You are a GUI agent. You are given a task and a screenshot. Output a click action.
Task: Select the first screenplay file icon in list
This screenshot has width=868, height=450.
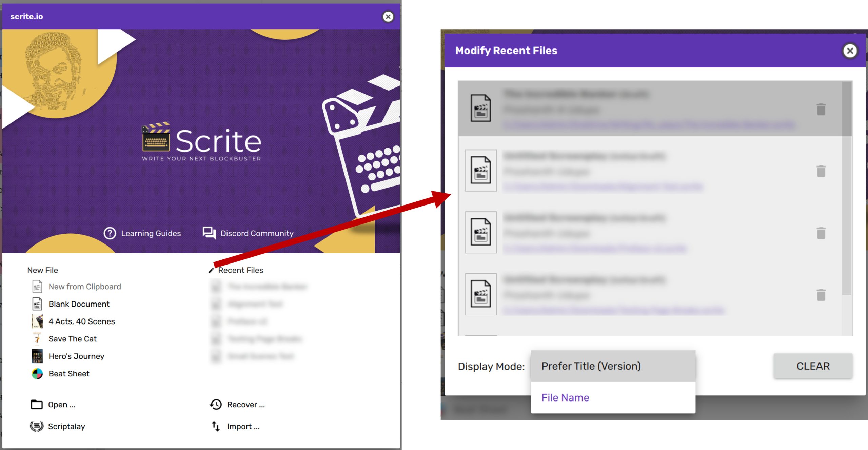[481, 108]
